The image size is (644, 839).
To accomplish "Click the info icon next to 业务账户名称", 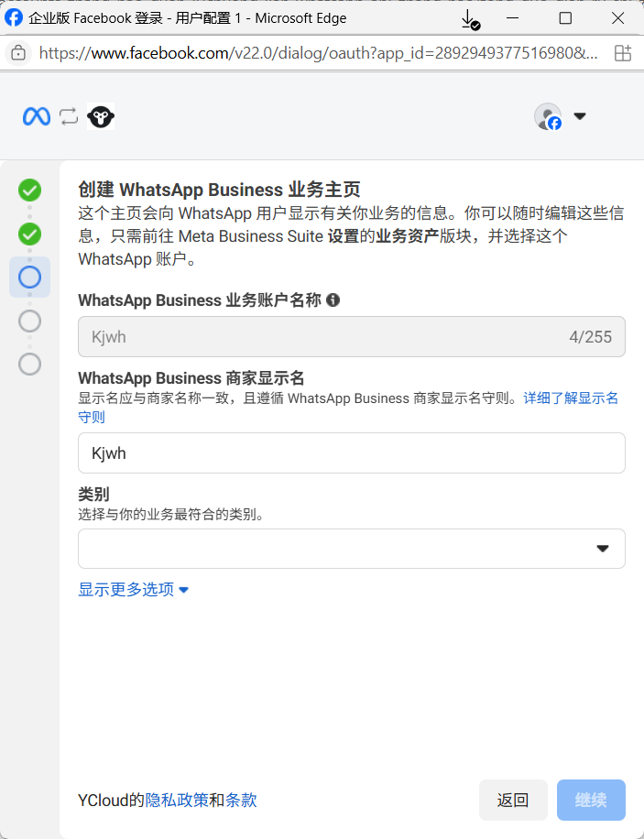I will 333,300.
